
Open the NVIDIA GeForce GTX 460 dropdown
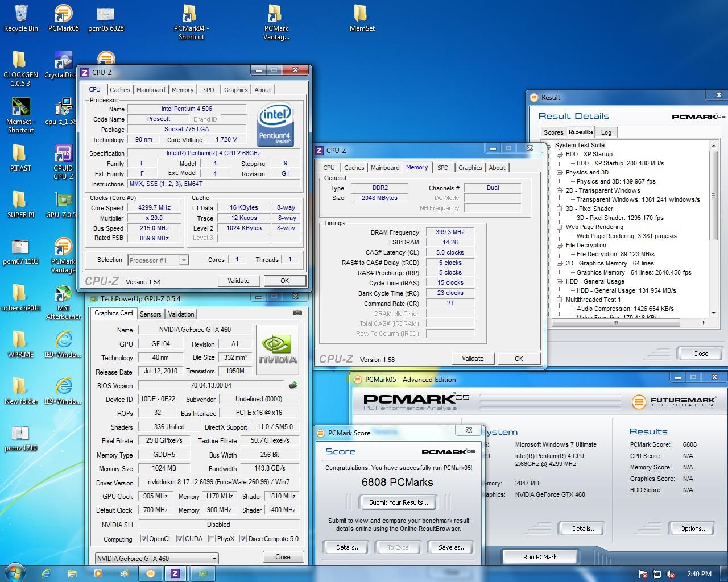[x=155, y=558]
